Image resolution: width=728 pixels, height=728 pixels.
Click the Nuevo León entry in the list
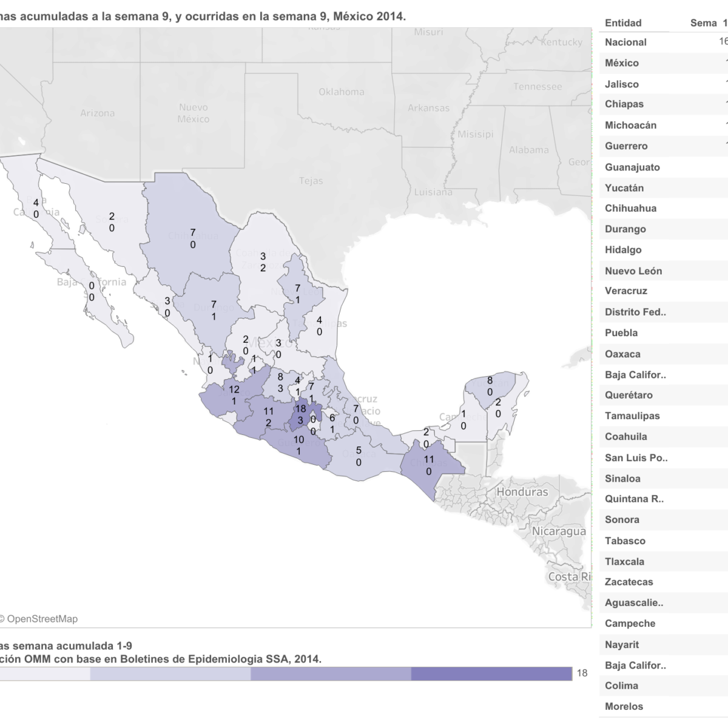633,271
